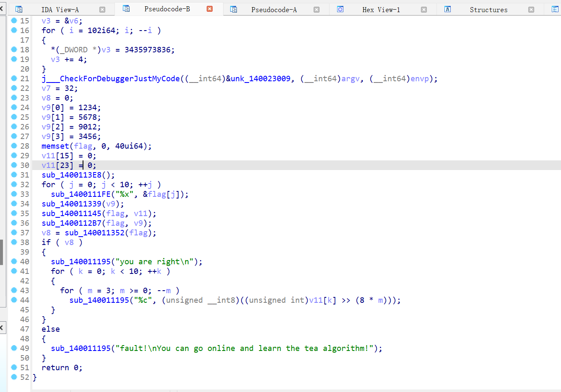The height and width of the screenshot is (392, 561).
Task: Toggle breakpoint dot on line 40
Action: [x=14, y=261]
